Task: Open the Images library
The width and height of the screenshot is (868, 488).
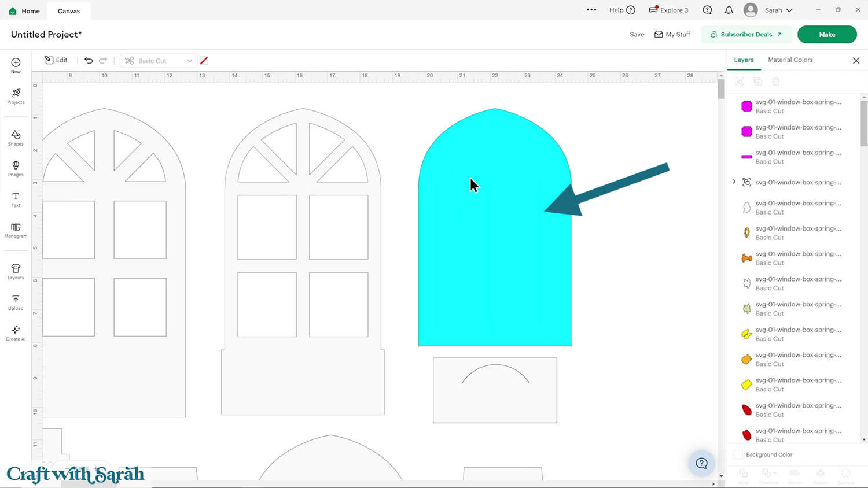Action: tap(16, 168)
